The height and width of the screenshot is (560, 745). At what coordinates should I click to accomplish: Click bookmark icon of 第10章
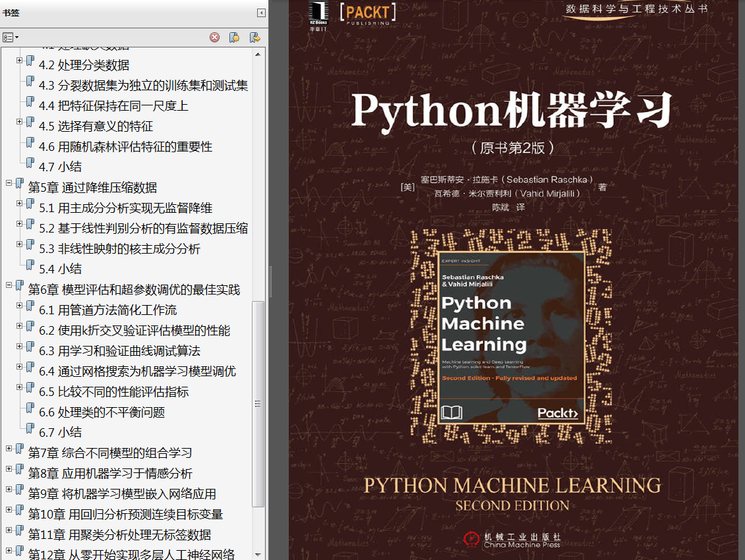tap(20, 510)
